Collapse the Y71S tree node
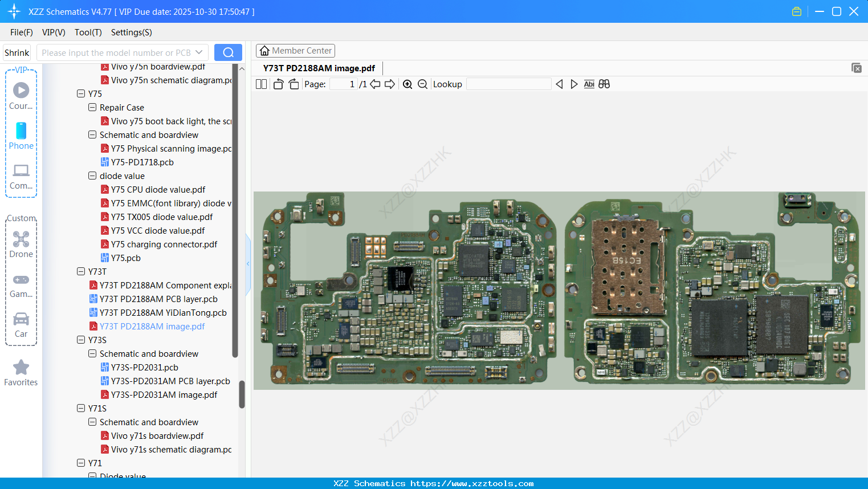 point(81,409)
